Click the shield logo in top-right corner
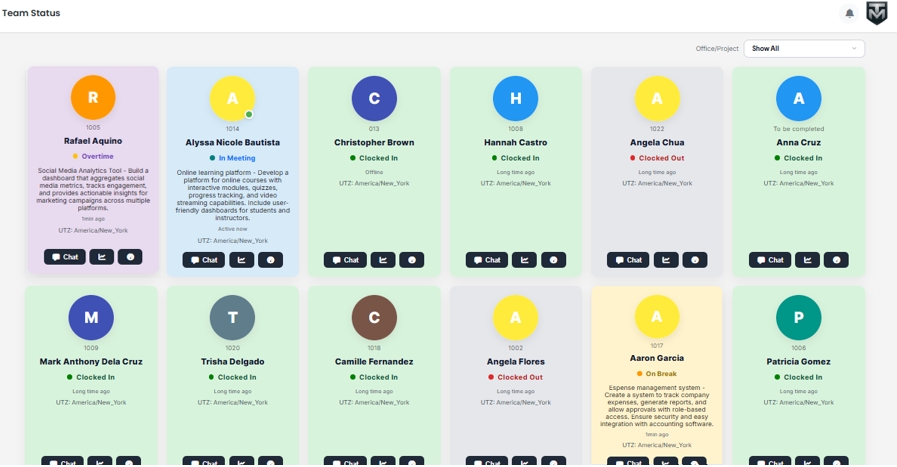Viewport: 897px width, 467px height. tap(876, 14)
